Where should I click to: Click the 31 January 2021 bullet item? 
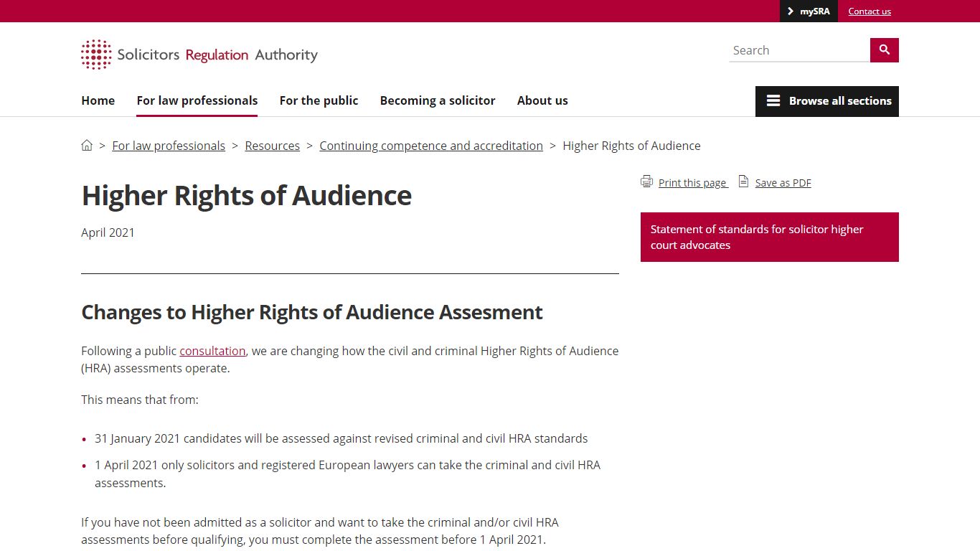341,438
